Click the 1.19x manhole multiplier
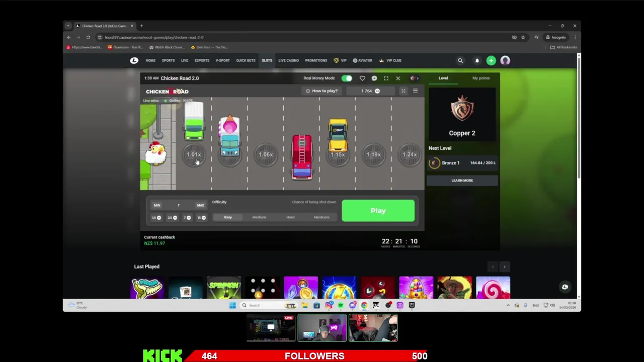The height and width of the screenshot is (362, 644). tap(373, 155)
